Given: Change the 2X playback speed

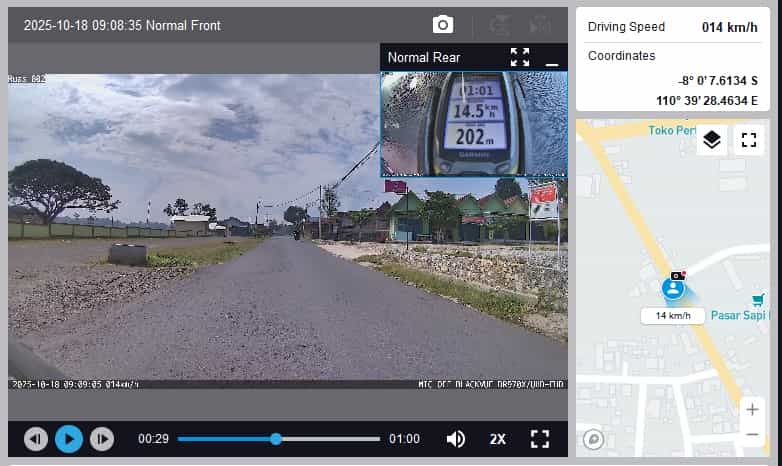Looking at the screenshot, I should coord(498,438).
